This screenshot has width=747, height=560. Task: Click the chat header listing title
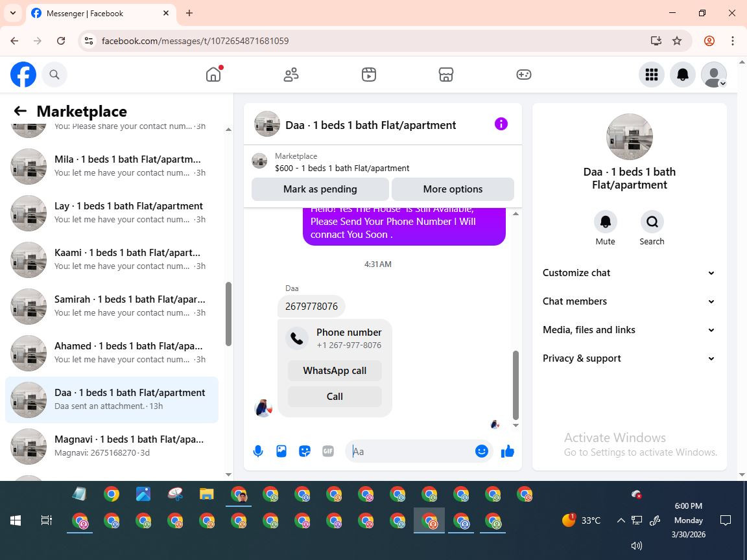pyautogui.click(x=371, y=125)
